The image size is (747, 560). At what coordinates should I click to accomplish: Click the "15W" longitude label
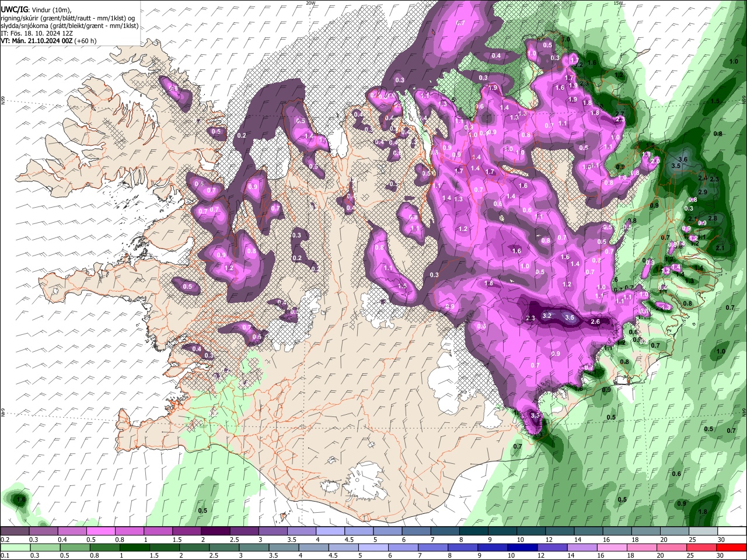(x=618, y=3)
